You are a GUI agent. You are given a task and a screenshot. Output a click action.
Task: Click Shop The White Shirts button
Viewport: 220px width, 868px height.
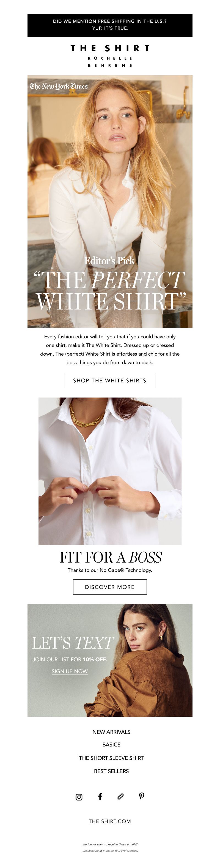click(110, 380)
